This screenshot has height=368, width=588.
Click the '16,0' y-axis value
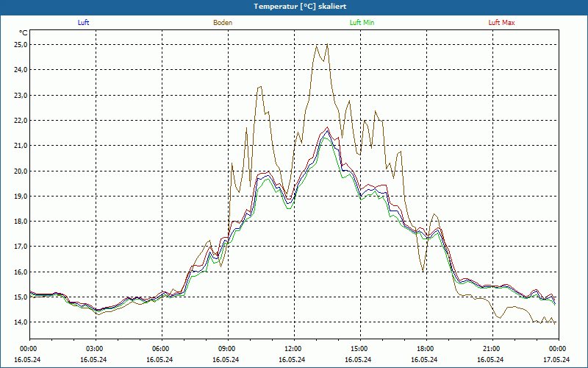(x=21, y=272)
